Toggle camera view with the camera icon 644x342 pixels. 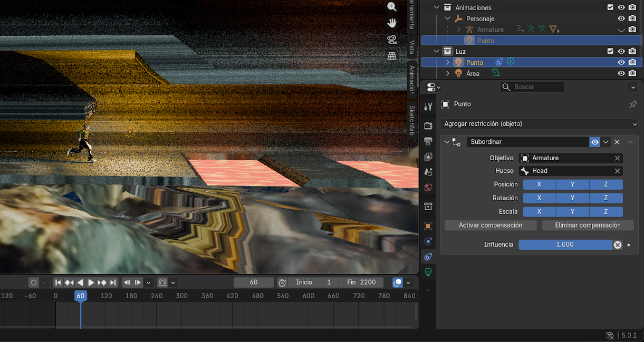[x=392, y=40]
